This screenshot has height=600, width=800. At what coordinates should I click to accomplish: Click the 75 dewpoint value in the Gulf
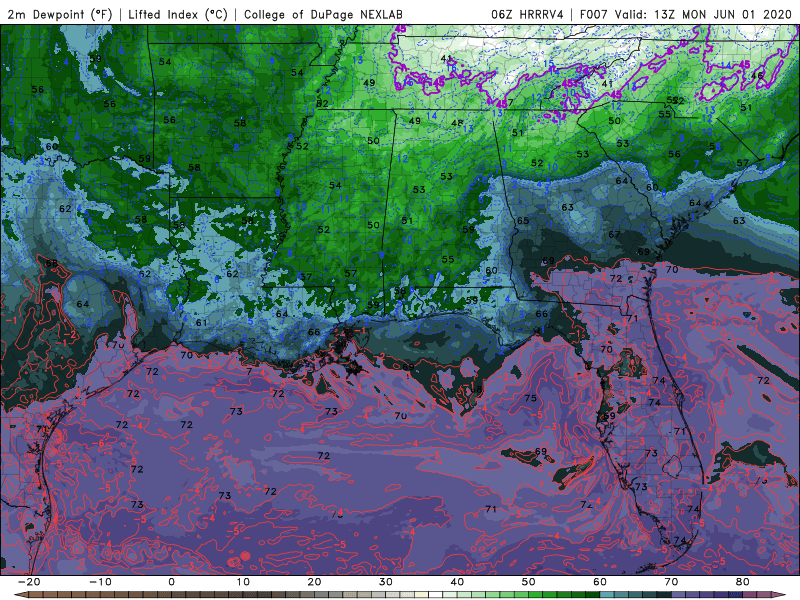pos(531,398)
